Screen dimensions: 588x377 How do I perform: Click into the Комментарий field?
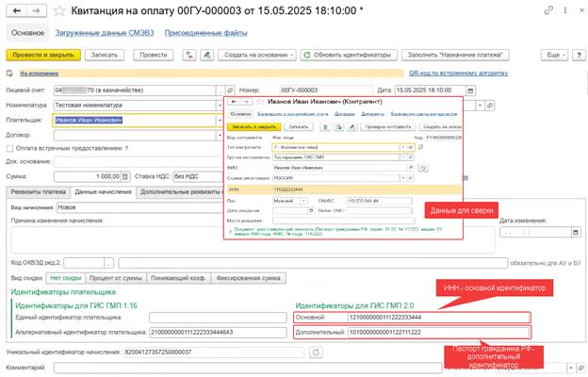click(248, 368)
